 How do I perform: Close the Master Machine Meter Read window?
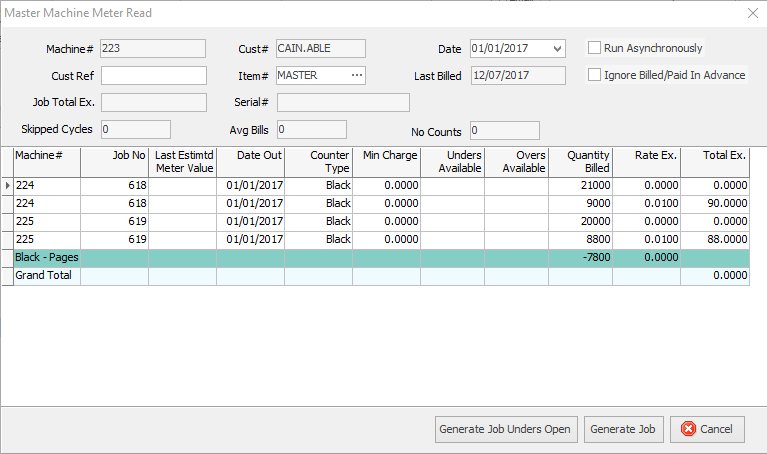coord(752,13)
